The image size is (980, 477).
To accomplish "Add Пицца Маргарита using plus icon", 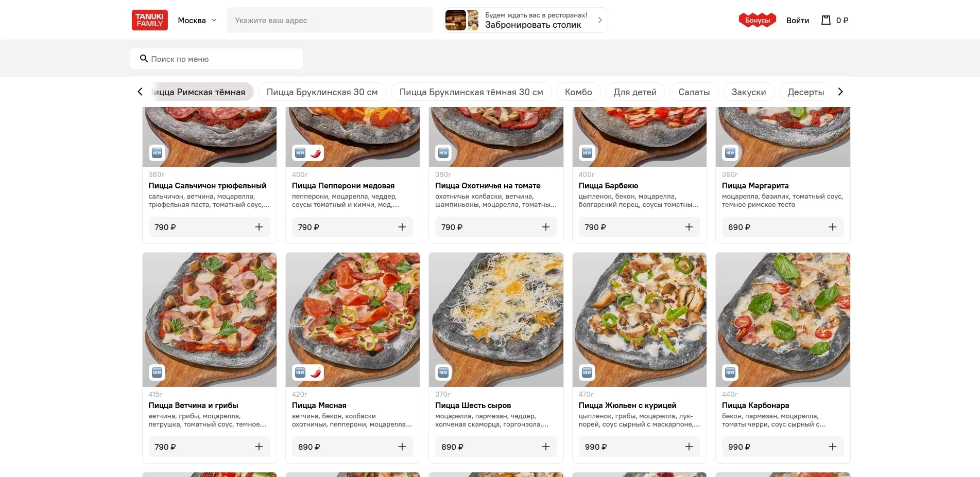I will (x=832, y=227).
